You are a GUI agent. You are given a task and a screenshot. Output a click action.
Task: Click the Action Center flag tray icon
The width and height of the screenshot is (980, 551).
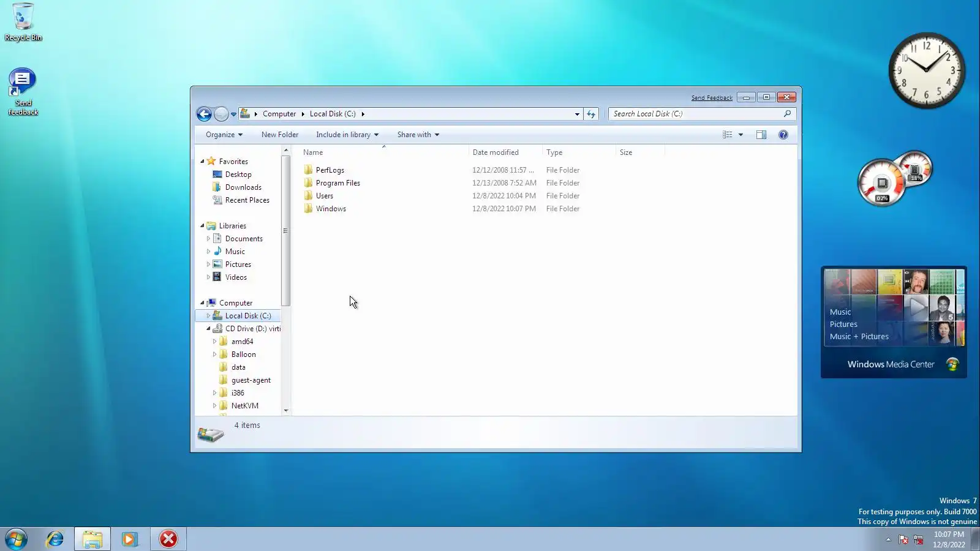[903, 539]
